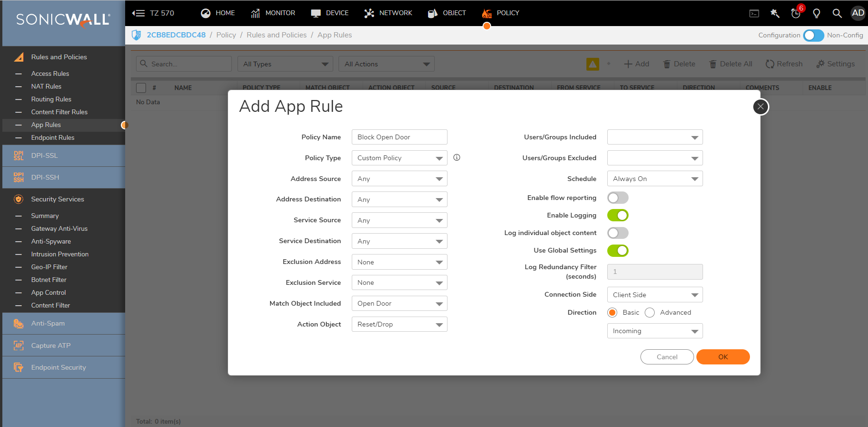The width and height of the screenshot is (868, 427).
Task: Turn off Enable Logging toggle
Action: click(618, 215)
